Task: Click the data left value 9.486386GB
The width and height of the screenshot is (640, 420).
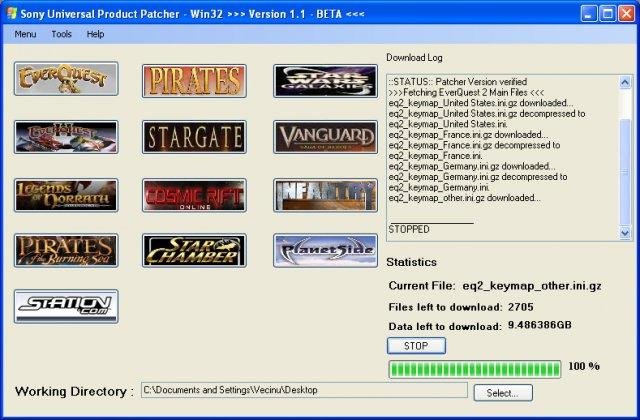Action: click(x=540, y=325)
